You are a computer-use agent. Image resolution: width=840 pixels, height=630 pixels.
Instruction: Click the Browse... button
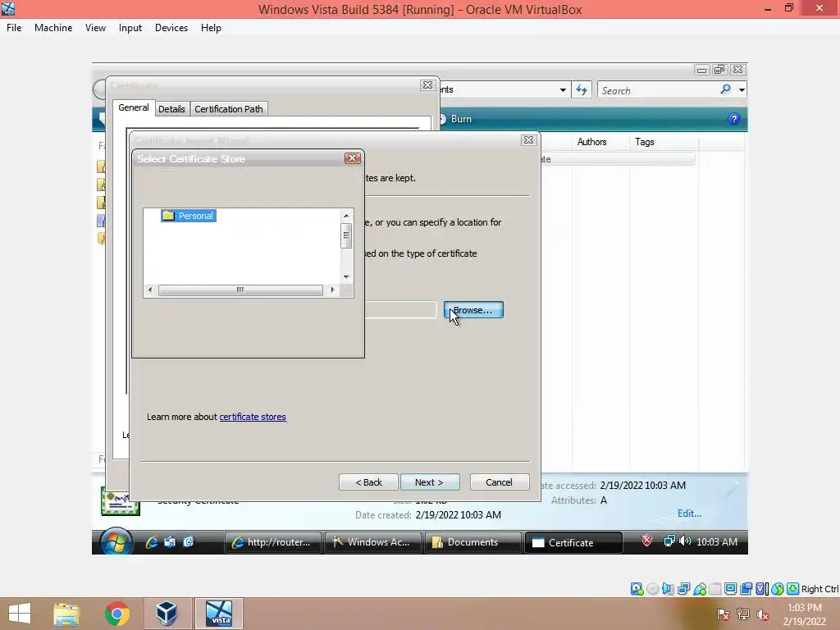point(473,310)
